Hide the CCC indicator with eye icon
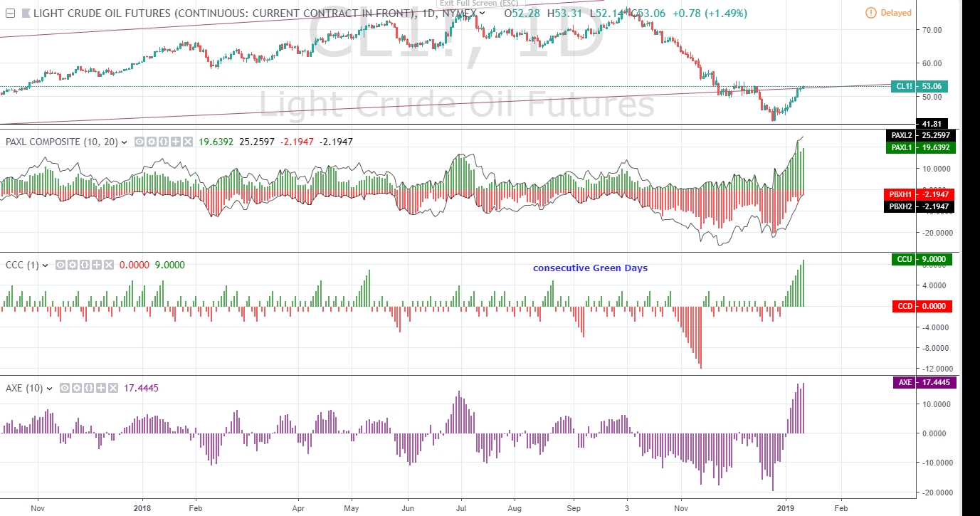 click(60, 265)
